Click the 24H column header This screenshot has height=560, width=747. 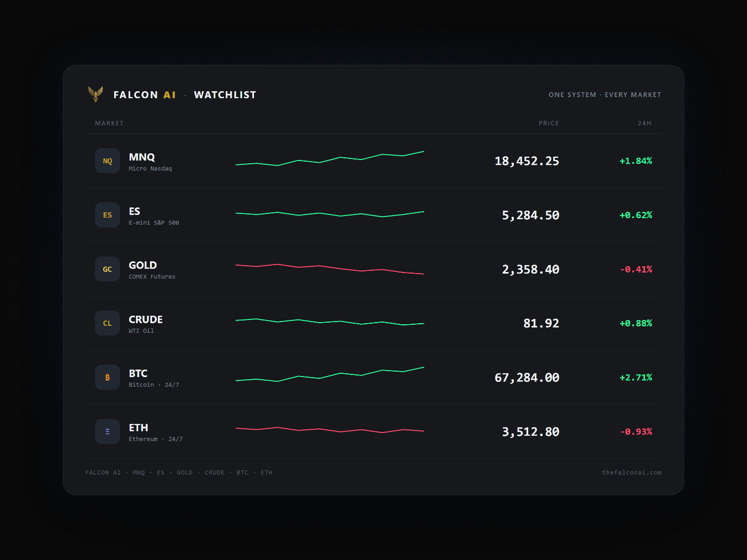click(x=645, y=123)
